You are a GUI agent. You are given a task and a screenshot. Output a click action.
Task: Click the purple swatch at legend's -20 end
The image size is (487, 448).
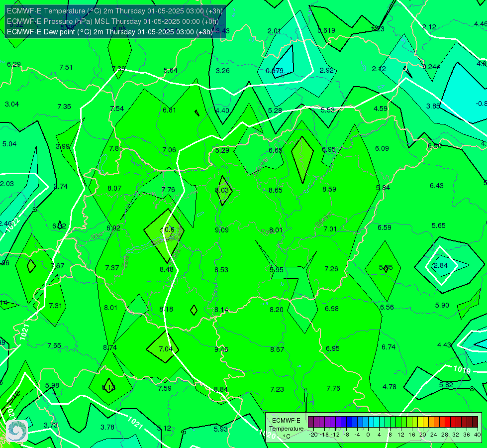pyautogui.click(x=311, y=422)
